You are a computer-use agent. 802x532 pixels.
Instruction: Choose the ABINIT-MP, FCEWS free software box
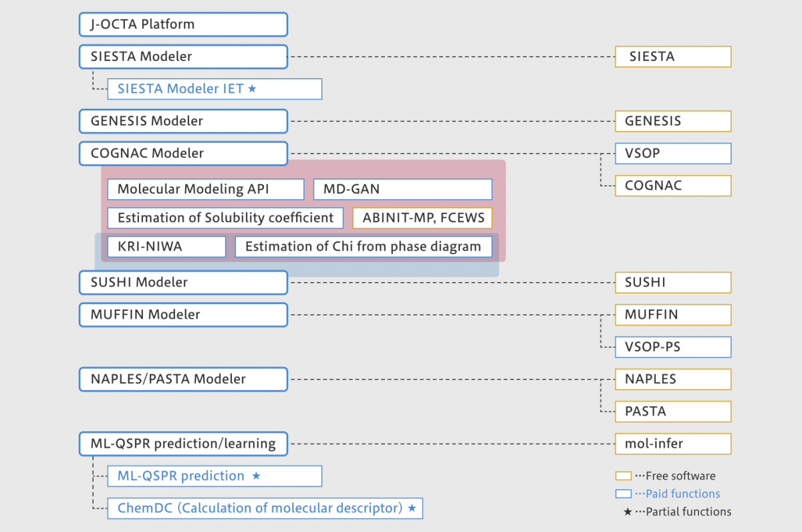point(422,218)
